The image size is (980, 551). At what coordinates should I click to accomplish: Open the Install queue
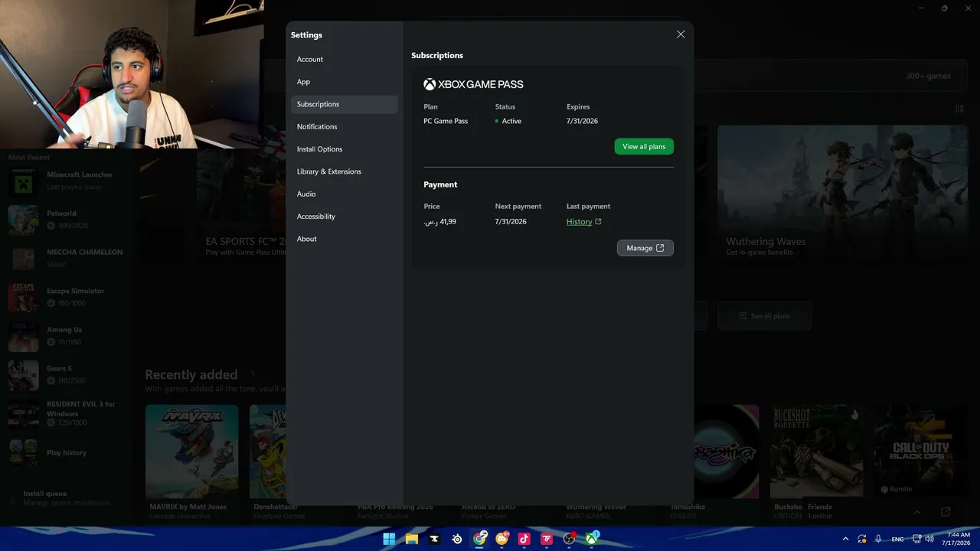pos(67,498)
